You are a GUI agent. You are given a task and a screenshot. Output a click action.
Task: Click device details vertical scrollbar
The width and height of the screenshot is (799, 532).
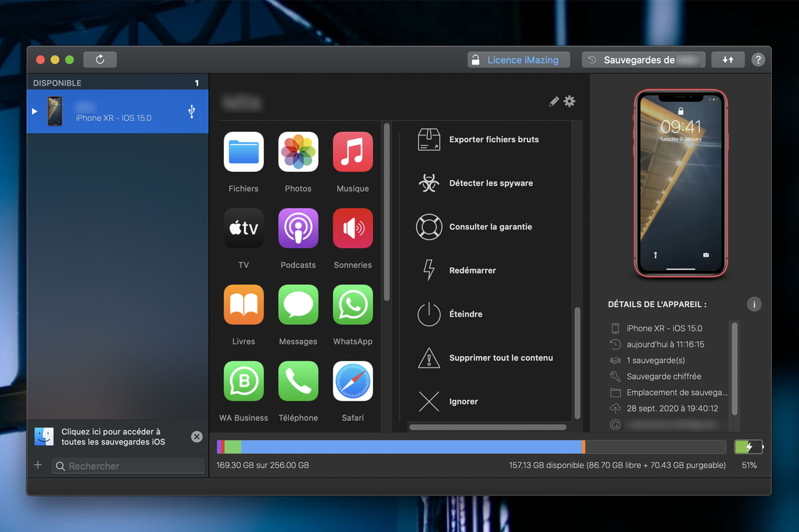pos(735,369)
